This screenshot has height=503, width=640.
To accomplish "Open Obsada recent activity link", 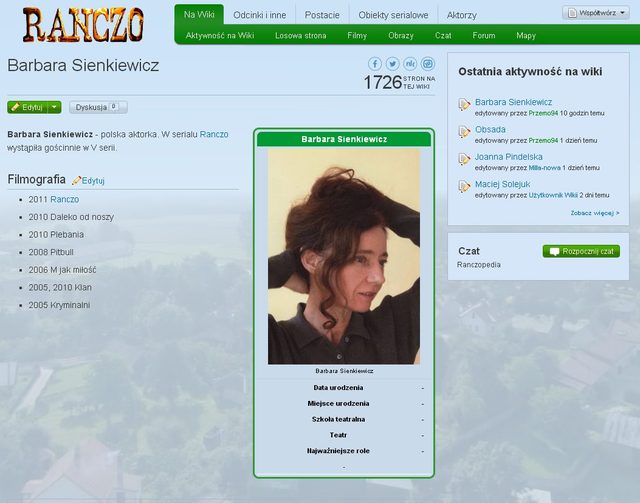I will [490, 129].
